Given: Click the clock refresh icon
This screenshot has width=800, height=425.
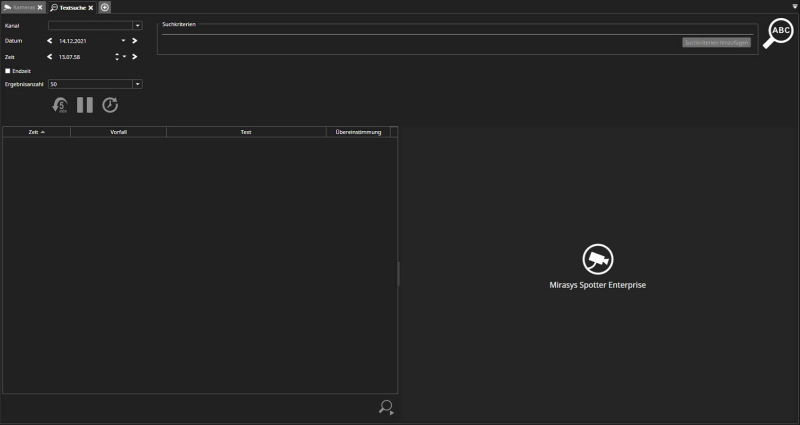Looking at the screenshot, I should click(110, 105).
